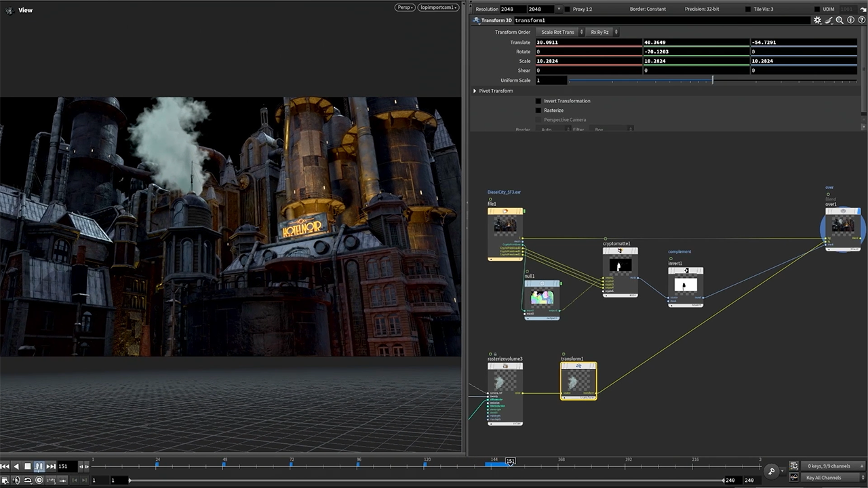Image resolution: width=868 pixels, height=488 pixels.
Task: Click the frame range ruler icon
Action: tap(51, 480)
